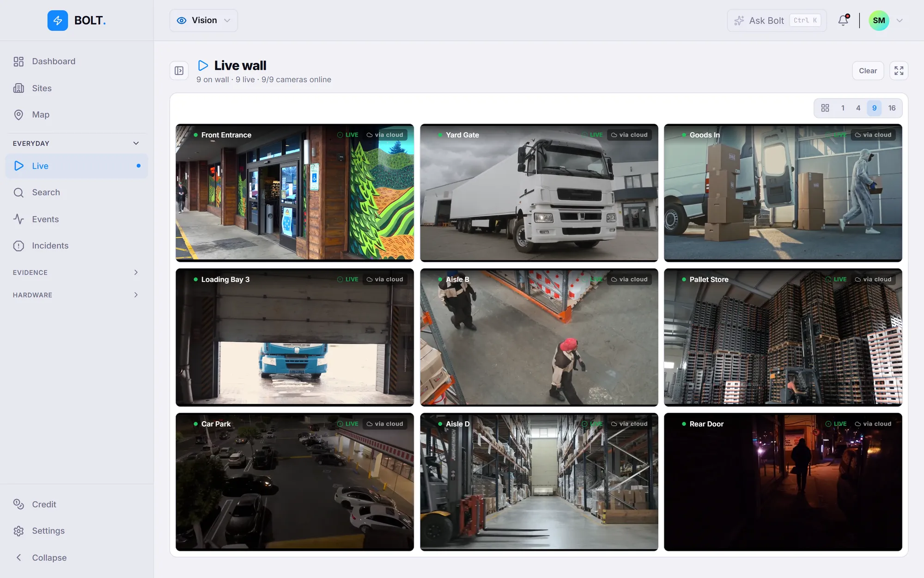Click the via cloud badge on Car Park
Viewport: 924px width, 578px height.
[x=385, y=424]
